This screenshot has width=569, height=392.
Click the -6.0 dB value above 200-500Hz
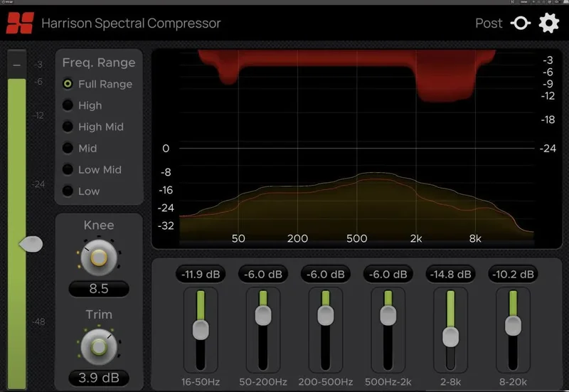[326, 274]
